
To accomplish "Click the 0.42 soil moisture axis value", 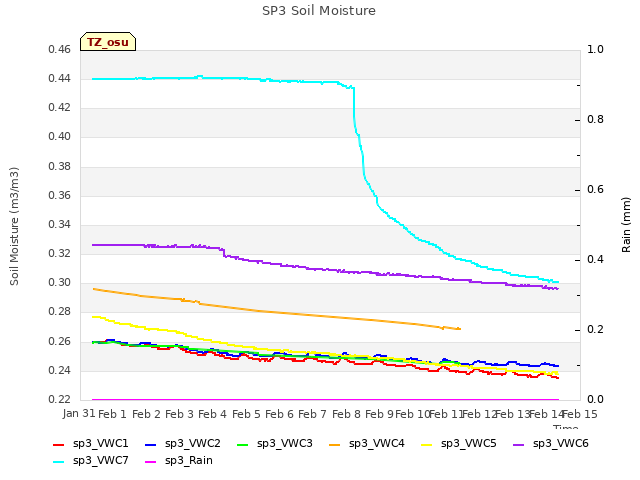I will [60, 108].
